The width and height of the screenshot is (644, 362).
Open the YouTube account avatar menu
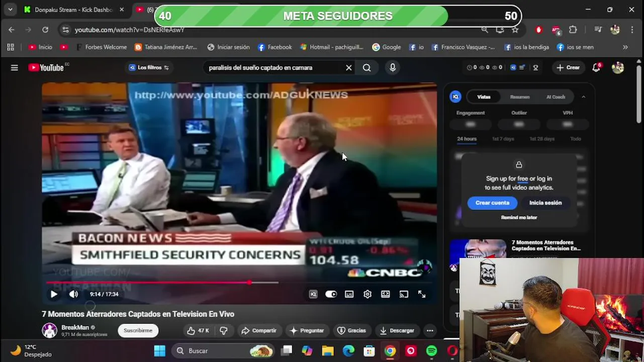click(x=618, y=67)
